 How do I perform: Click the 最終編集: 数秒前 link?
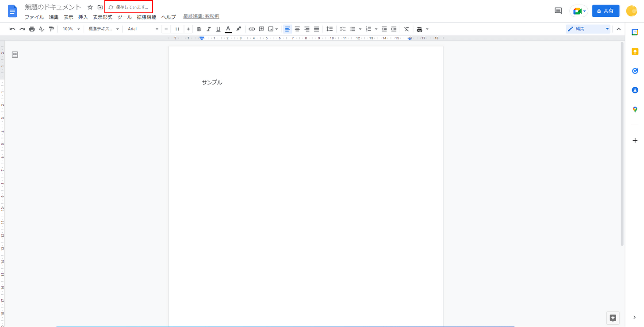201,16
